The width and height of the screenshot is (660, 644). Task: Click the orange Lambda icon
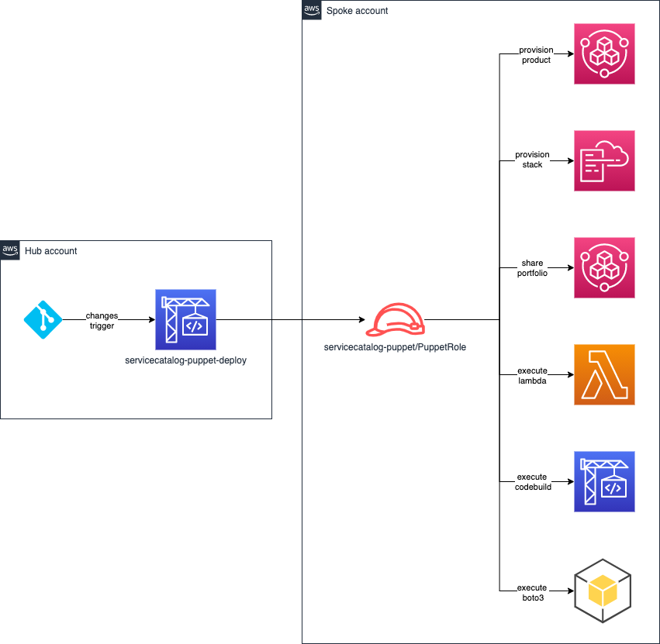coord(604,375)
